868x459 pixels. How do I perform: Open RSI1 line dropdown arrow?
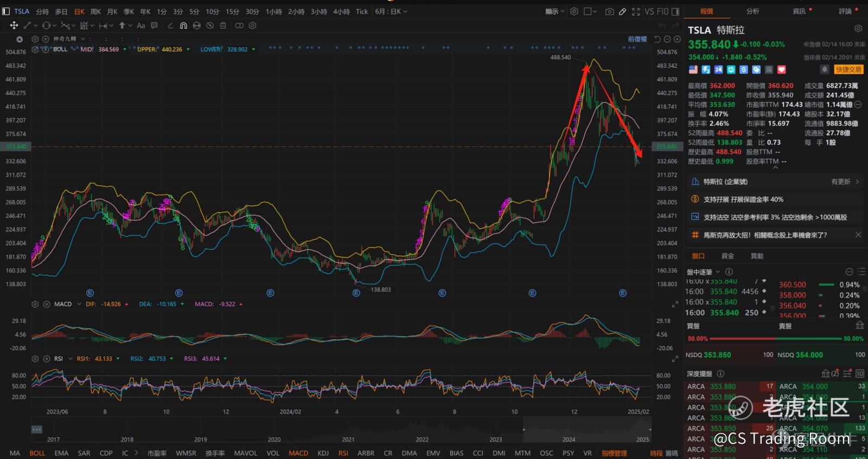tap(117, 359)
